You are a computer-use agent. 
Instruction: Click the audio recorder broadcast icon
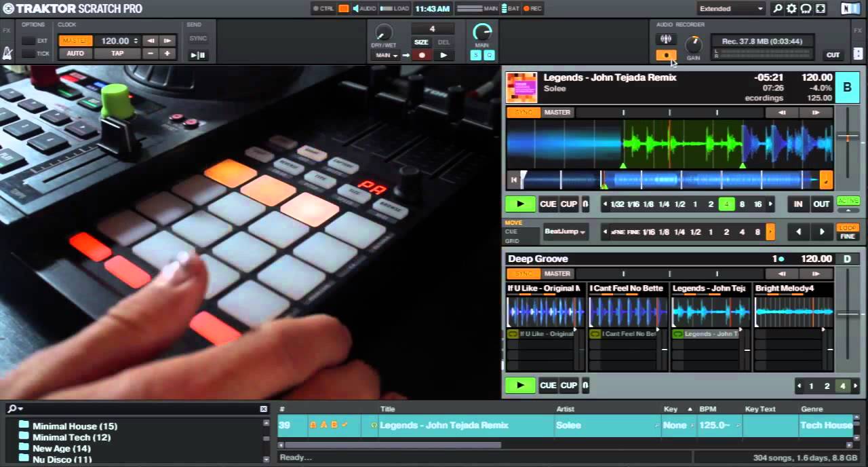pyautogui.click(x=666, y=39)
